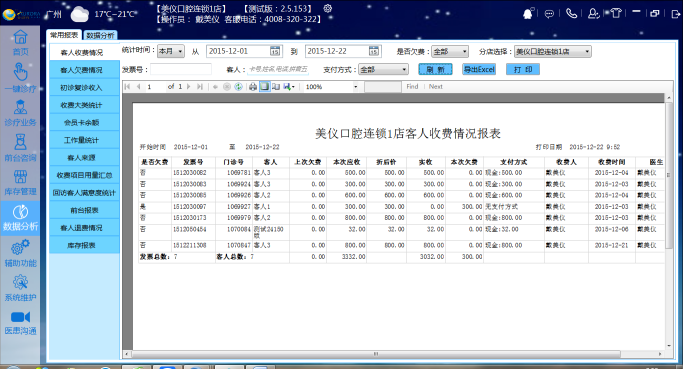The width and height of the screenshot is (683, 369).
Task: Select the 收费项目用量汇总 report
Action: coord(84,175)
